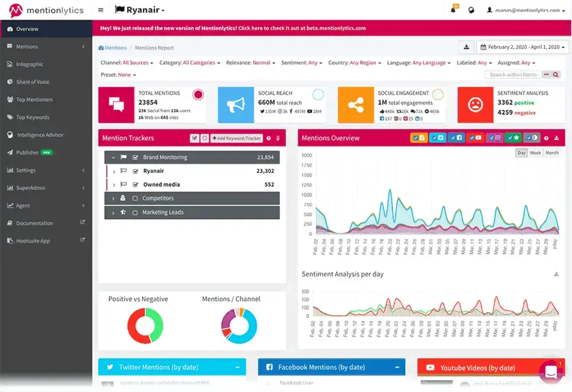572x392 pixels.
Task: Click the Add Keyword/Tracker button
Action: click(235, 137)
